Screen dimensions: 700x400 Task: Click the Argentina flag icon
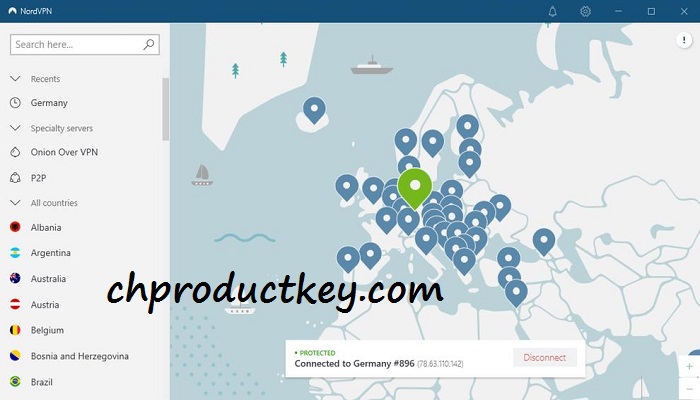click(x=15, y=253)
